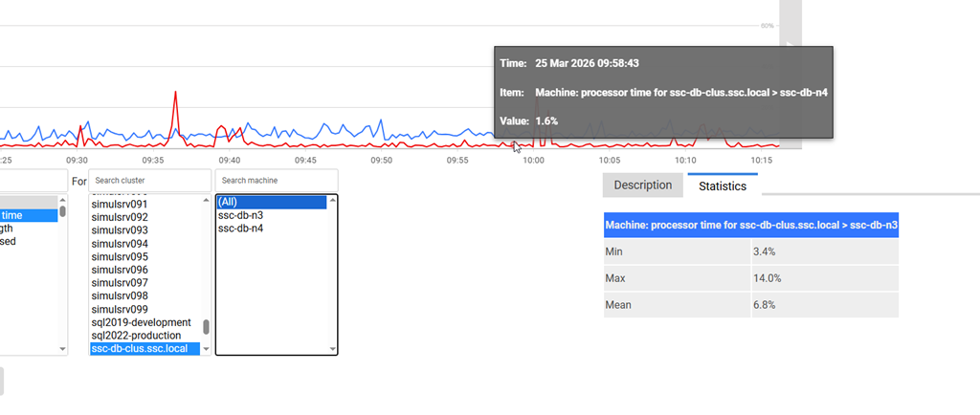Pick the sql2022-production cluster entry
The height and width of the screenshot is (415, 980).
(135, 336)
